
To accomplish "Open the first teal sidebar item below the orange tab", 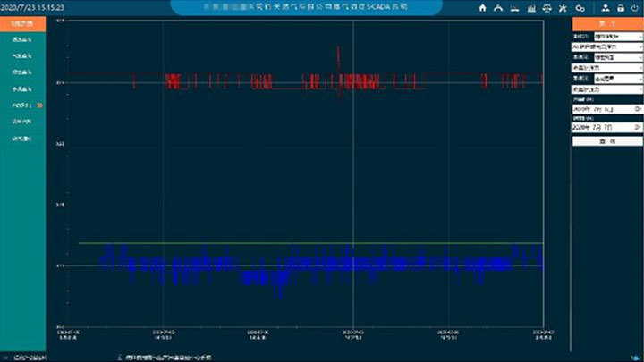I will [22, 40].
